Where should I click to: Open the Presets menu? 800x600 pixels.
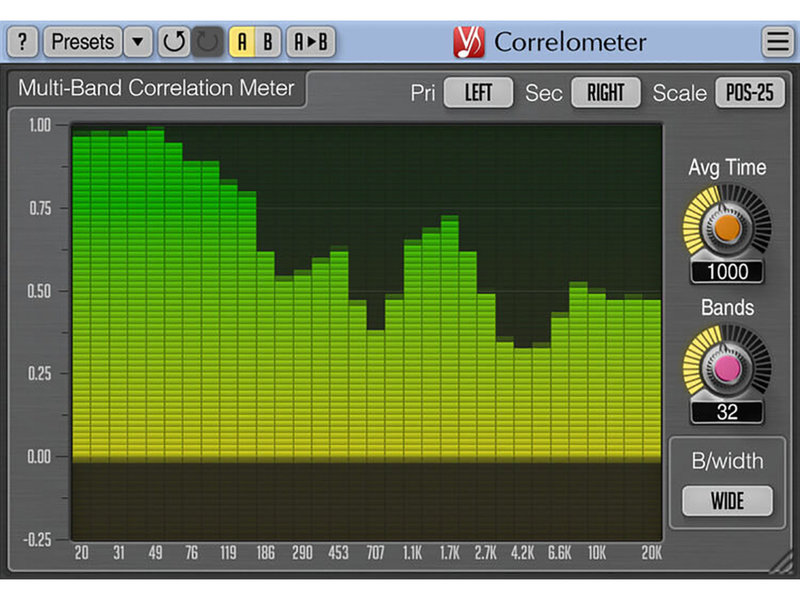click(x=84, y=42)
